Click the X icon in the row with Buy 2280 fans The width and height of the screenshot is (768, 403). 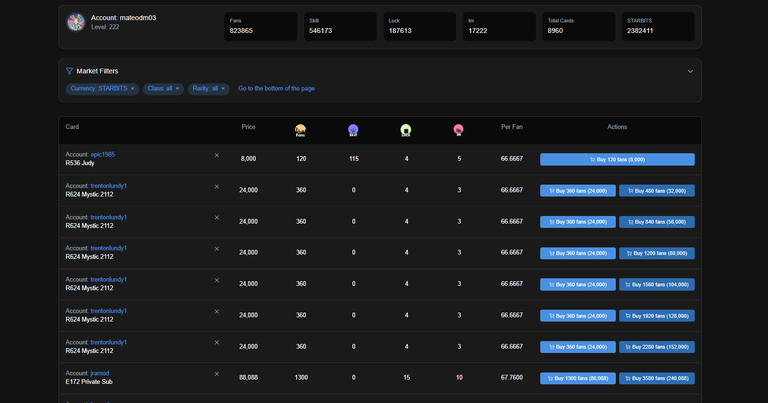click(216, 343)
